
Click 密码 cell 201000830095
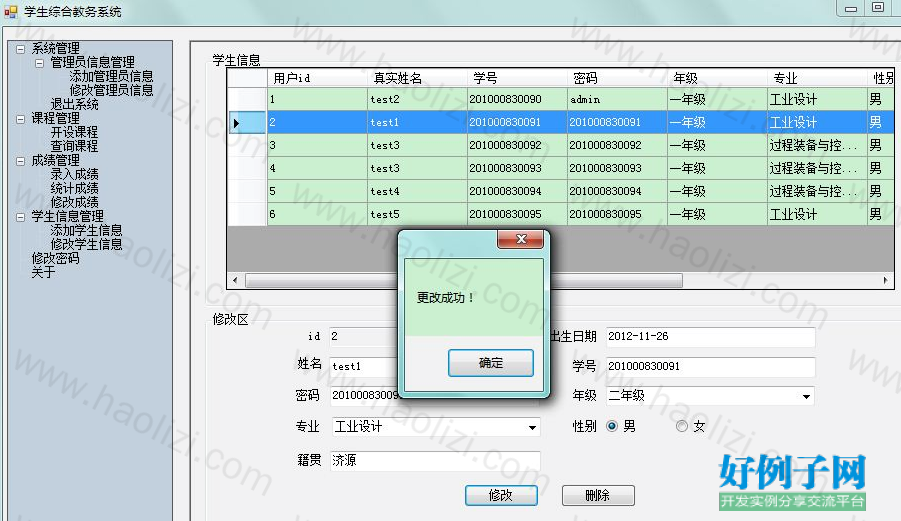(617, 214)
